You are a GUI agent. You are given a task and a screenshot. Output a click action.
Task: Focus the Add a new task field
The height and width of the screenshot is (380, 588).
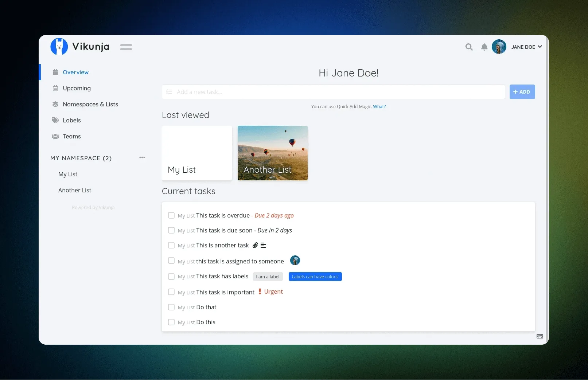point(333,92)
